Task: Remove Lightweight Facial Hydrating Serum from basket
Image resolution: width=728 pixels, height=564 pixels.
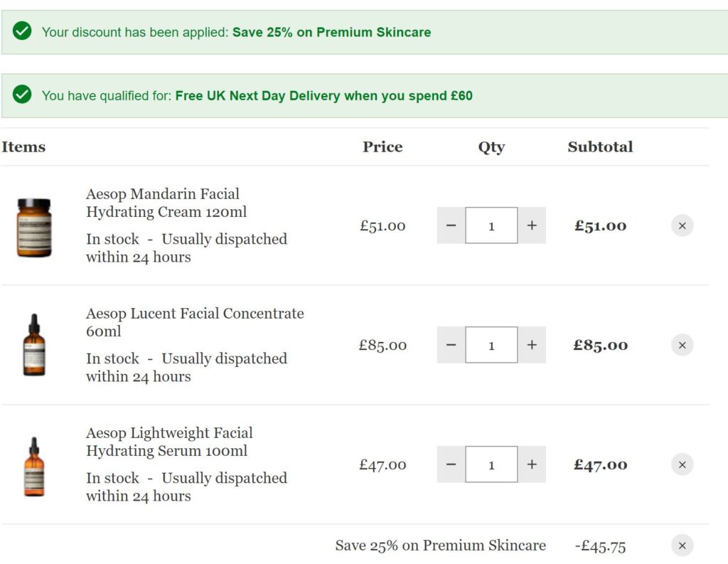Action: tap(682, 464)
